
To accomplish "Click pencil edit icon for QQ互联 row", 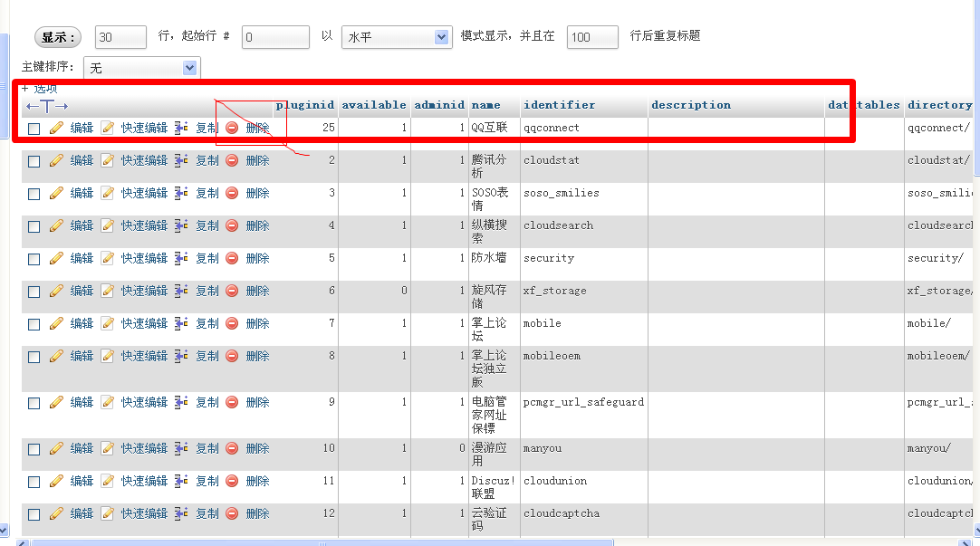I will [x=56, y=128].
